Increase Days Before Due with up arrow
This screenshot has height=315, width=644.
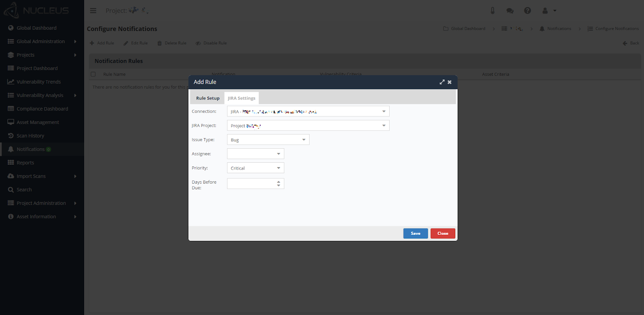point(279,182)
